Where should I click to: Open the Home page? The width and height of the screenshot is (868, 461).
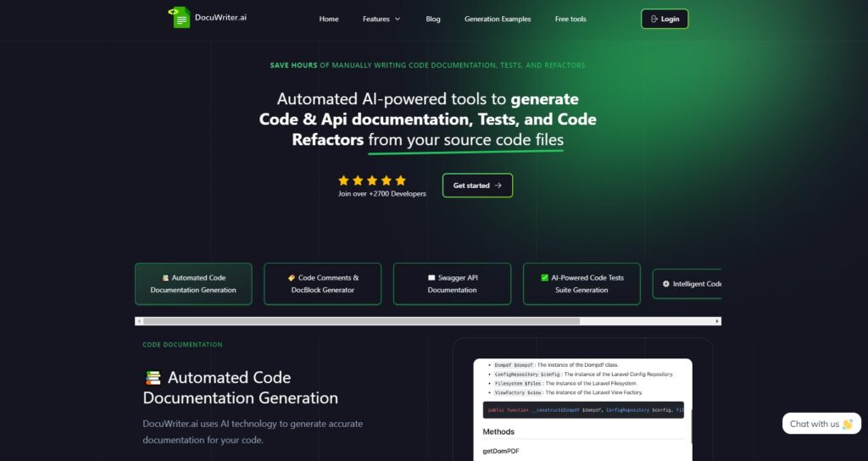[329, 19]
